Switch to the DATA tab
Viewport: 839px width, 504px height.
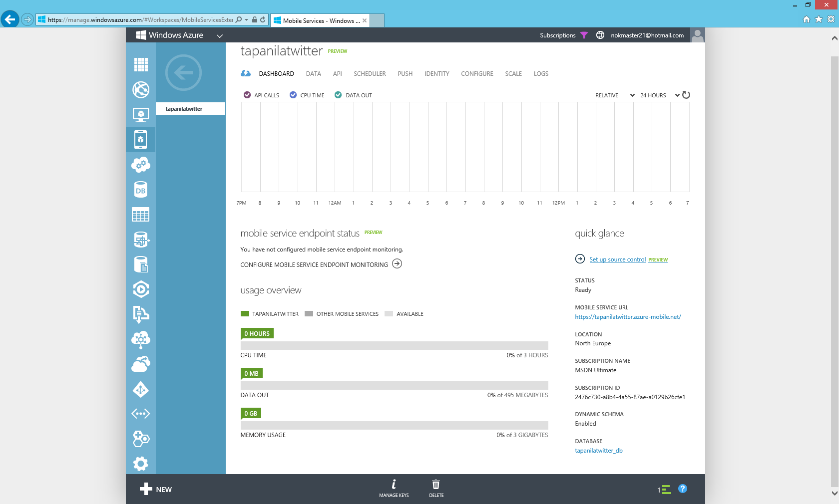(314, 74)
